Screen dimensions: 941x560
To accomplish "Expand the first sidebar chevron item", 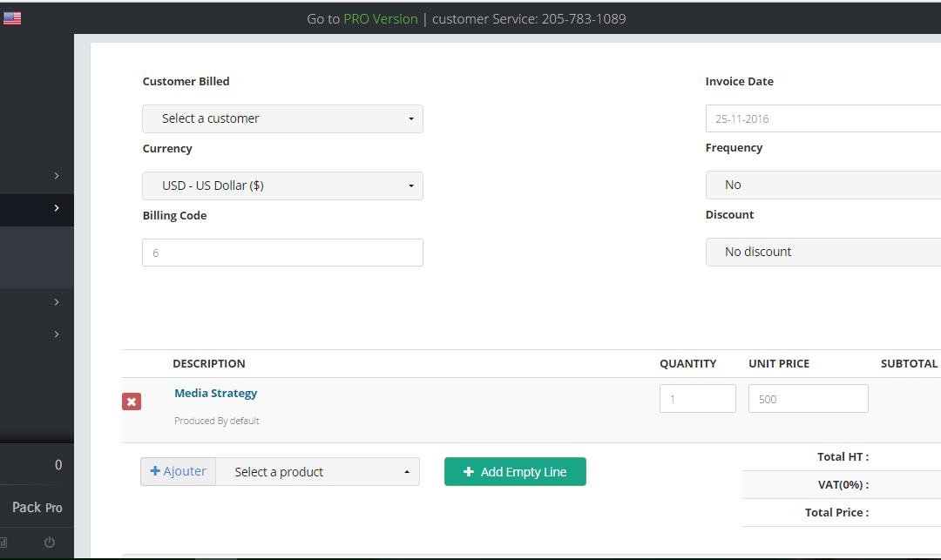I will pyautogui.click(x=57, y=176).
